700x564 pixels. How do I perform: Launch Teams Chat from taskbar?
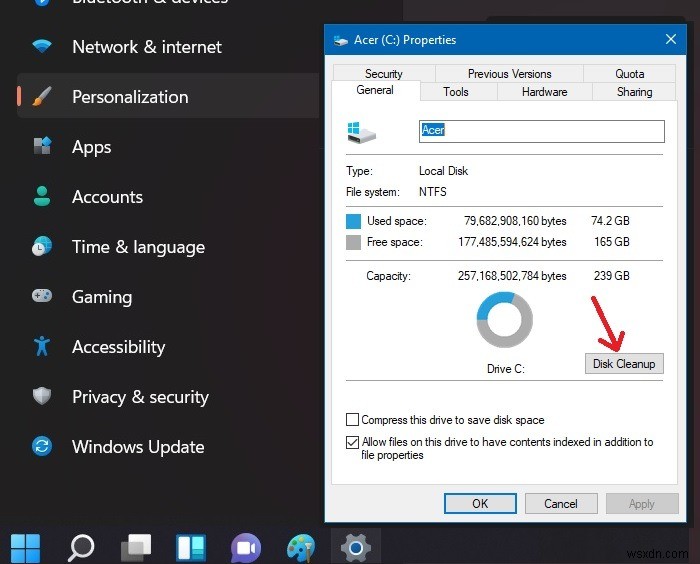coord(246,547)
